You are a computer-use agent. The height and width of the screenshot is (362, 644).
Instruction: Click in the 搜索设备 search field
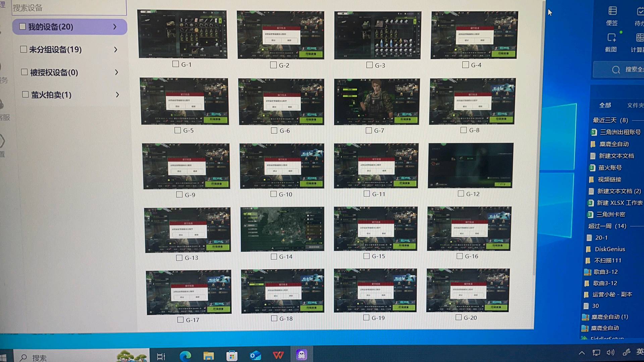(x=69, y=8)
